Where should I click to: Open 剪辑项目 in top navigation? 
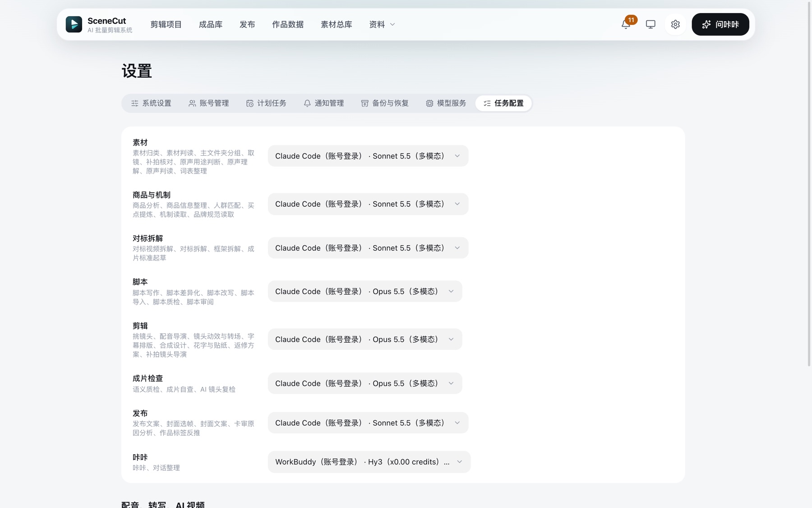(x=166, y=24)
